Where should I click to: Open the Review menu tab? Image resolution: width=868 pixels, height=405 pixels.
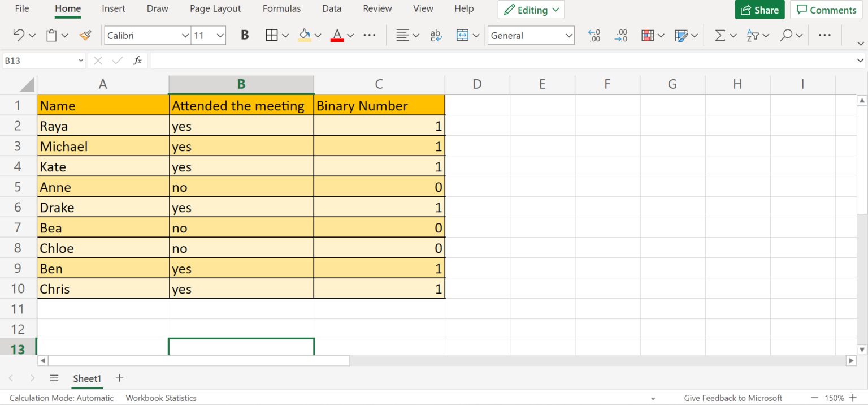377,8
